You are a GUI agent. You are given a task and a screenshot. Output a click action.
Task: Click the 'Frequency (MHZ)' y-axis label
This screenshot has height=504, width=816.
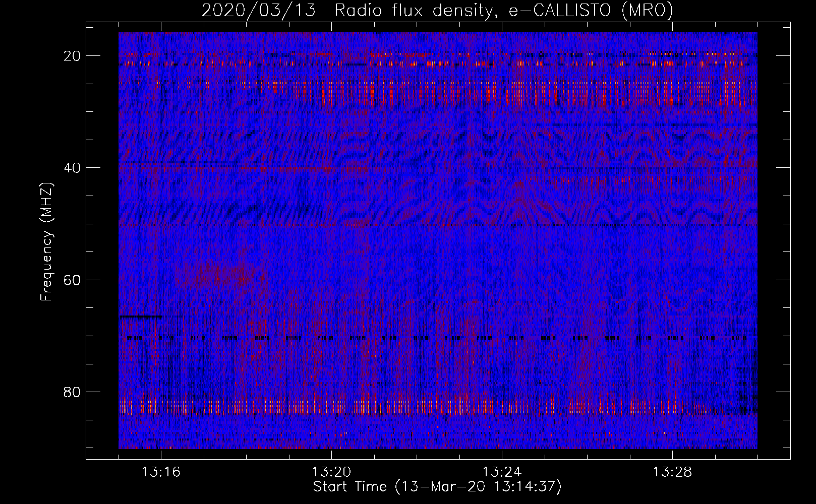[x=46, y=242]
